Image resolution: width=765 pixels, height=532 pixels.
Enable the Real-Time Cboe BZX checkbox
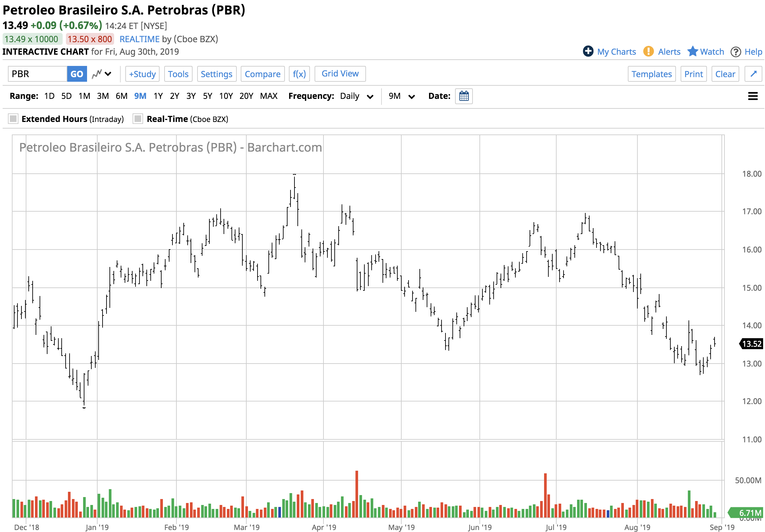pos(138,119)
